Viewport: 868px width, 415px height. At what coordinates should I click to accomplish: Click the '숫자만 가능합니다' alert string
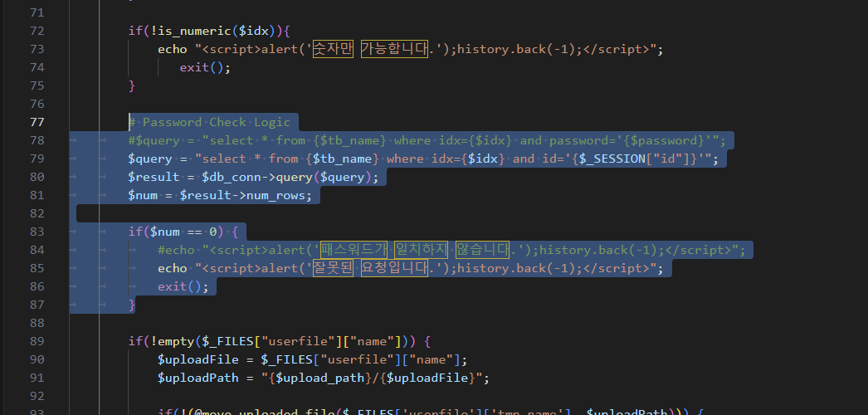point(370,49)
